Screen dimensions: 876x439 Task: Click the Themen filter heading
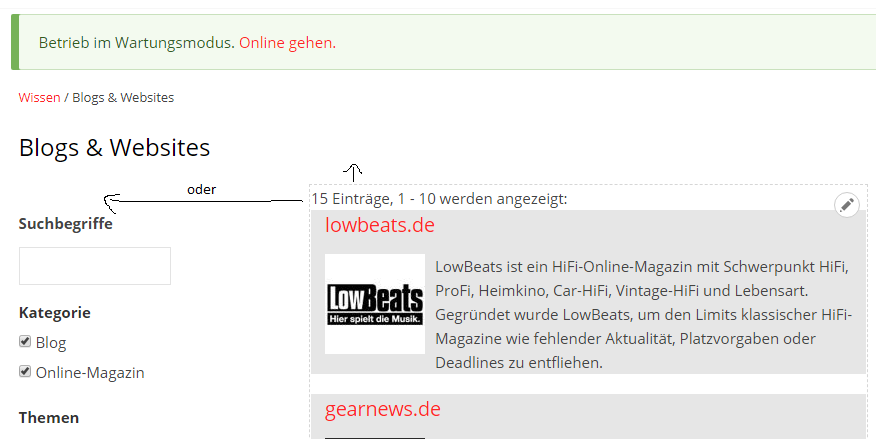[x=48, y=417]
